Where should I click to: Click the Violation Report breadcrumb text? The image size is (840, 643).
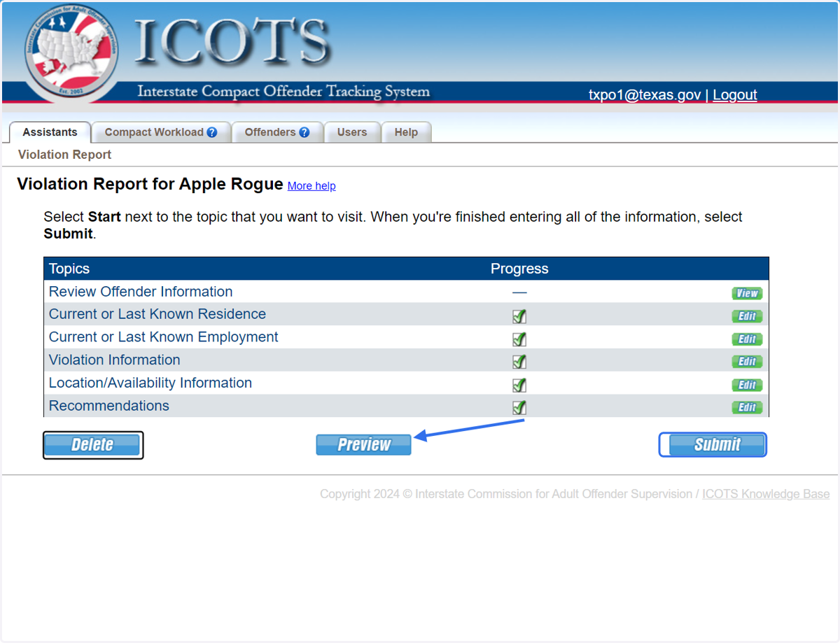65,155
